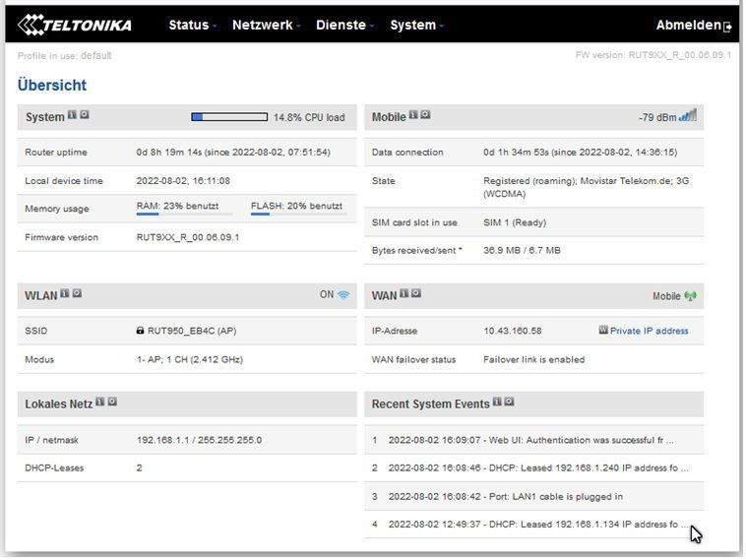The image size is (746, 560).
Task: Click local device time 2022-08-02, 16:11:08
Action: pos(183,181)
